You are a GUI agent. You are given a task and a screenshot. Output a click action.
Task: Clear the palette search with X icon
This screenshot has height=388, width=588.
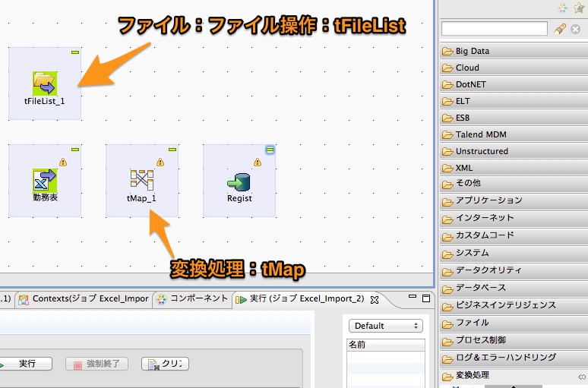pos(575,29)
